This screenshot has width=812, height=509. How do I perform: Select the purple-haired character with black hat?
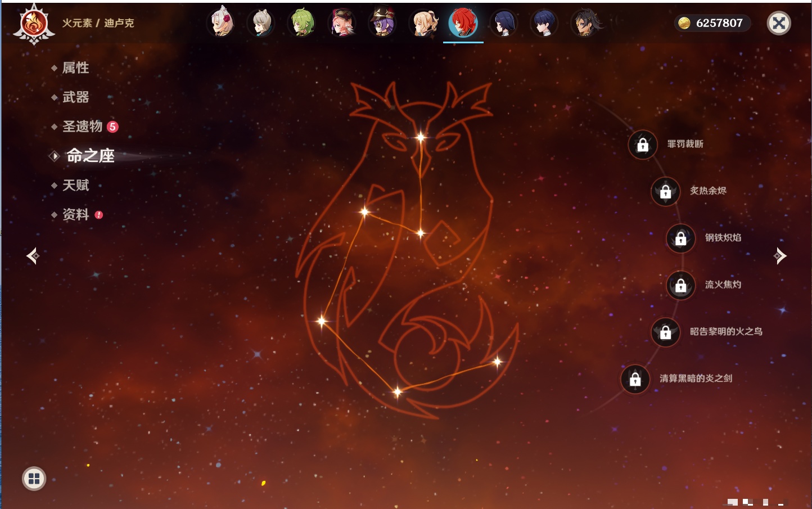(383, 23)
